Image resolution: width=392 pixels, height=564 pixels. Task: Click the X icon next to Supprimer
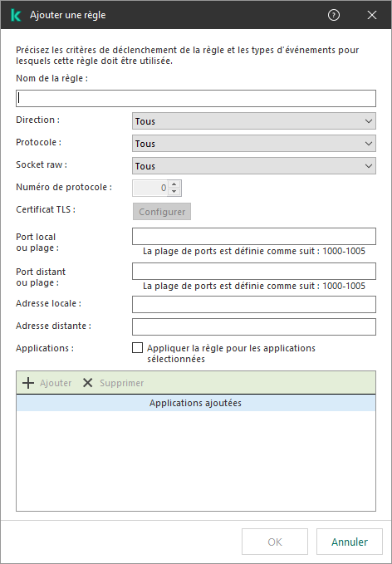point(88,383)
